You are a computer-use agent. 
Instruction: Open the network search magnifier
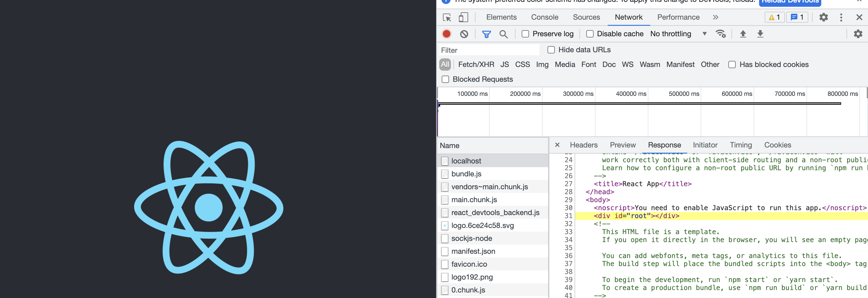point(504,34)
